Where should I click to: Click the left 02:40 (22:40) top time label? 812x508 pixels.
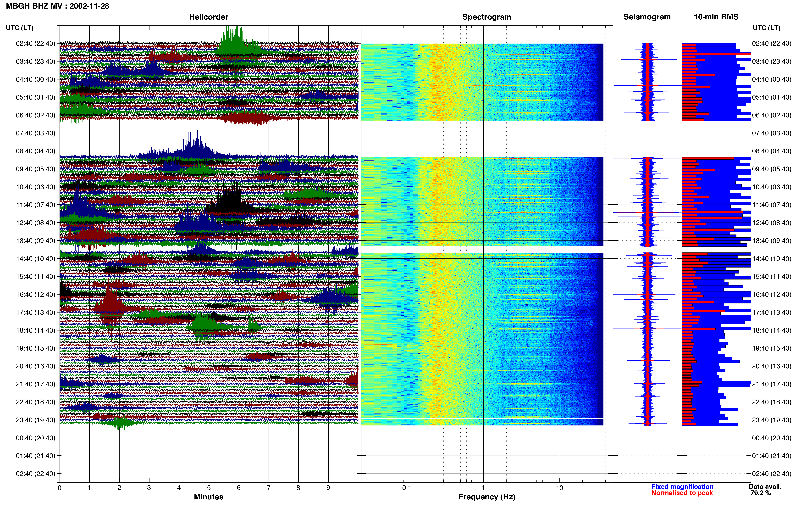click(36, 43)
